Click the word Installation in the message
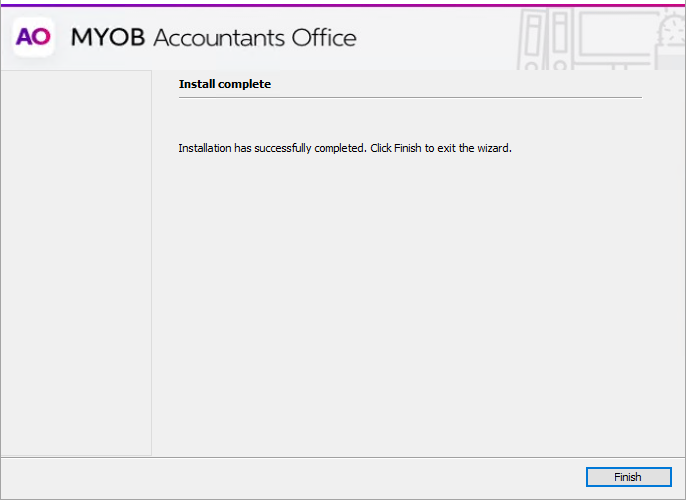The height and width of the screenshot is (500, 686). [x=205, y=148]
